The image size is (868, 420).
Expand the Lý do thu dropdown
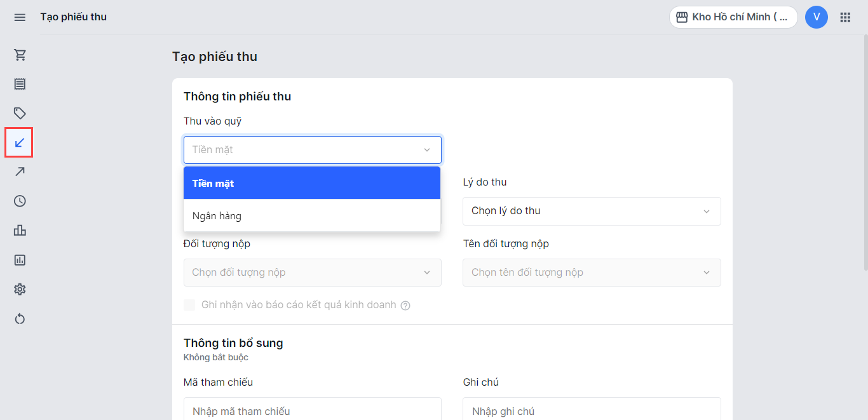(x=592, y=211)
